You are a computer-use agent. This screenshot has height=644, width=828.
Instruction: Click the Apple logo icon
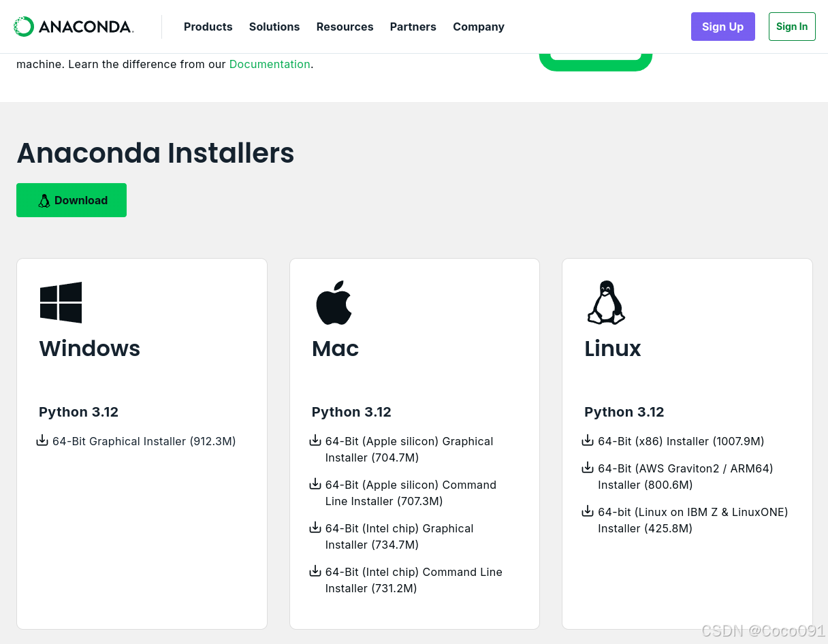pyautogui.click(x=334, y=302)
